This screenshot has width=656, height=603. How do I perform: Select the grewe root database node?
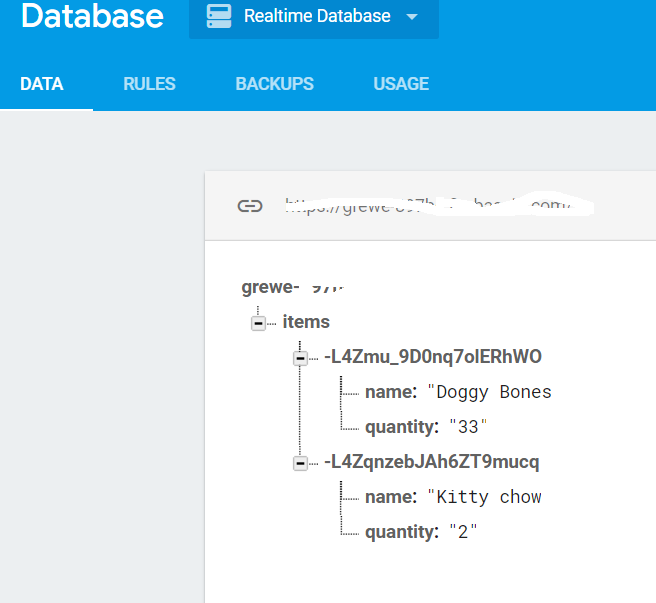(290, 288)
